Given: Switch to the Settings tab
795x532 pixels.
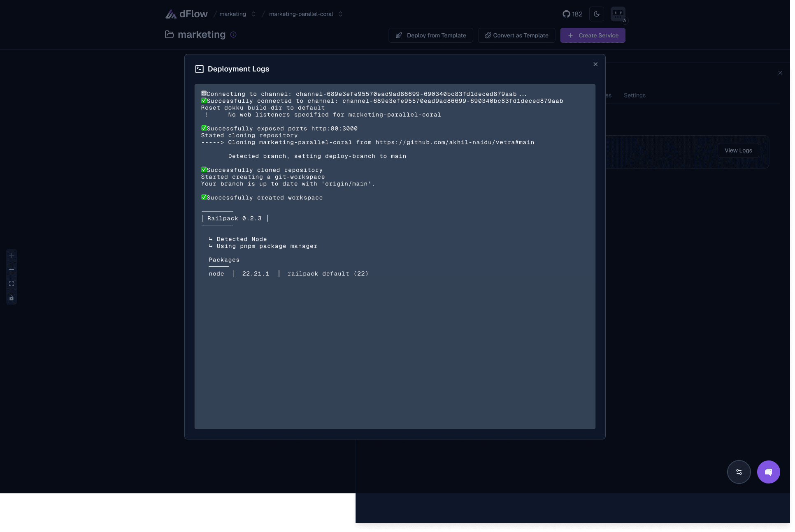Looking at the screenshot, I should [634, 95].
